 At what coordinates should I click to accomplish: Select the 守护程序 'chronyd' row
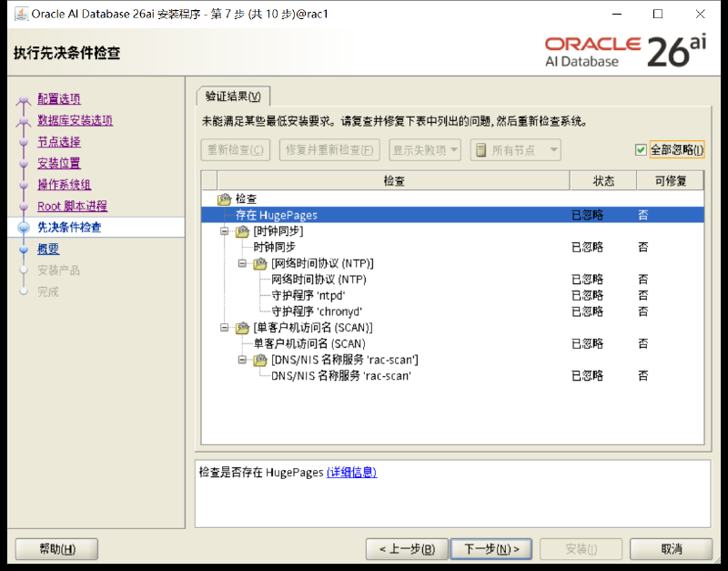pyautogui.click(x=452, y=311)
